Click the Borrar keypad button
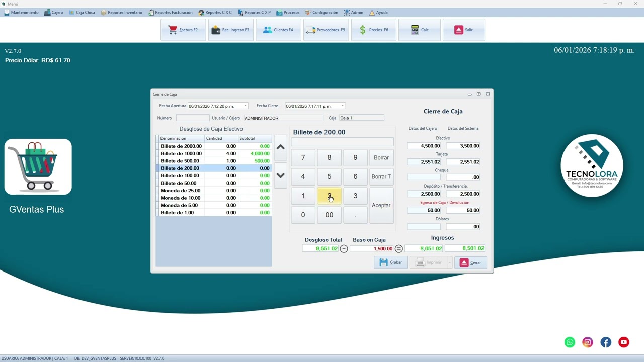Viewport: 644px width, 362px height. click(x=381, y=158)
